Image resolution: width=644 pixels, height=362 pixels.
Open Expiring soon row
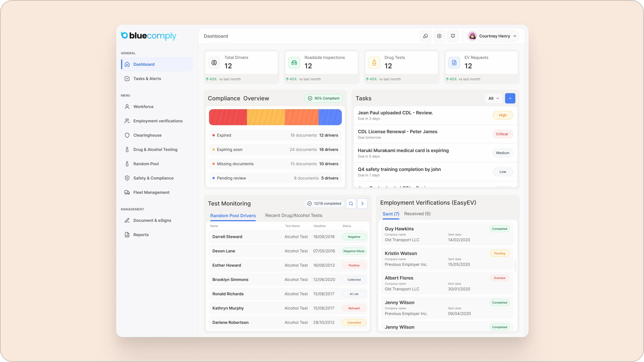pyautogui.click(x=275, y=149)
